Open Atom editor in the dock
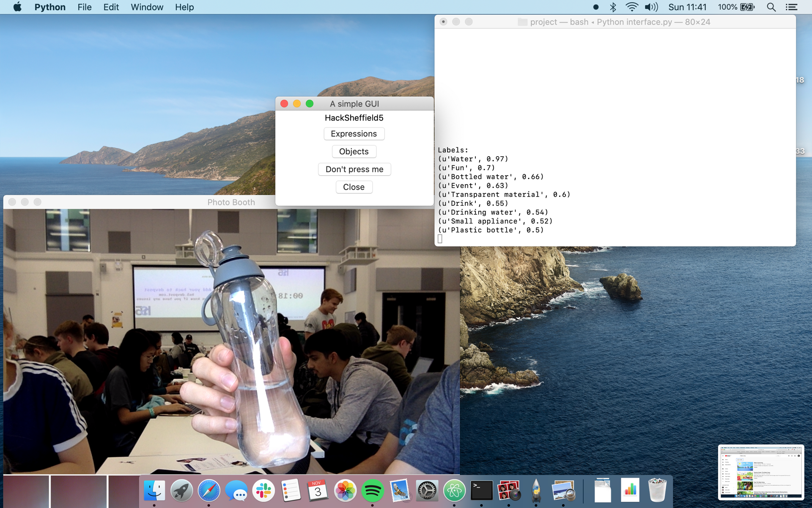Image resolution: width=812 pixels, height=508 pixels. pyautogui.click(x=454, y=491)
